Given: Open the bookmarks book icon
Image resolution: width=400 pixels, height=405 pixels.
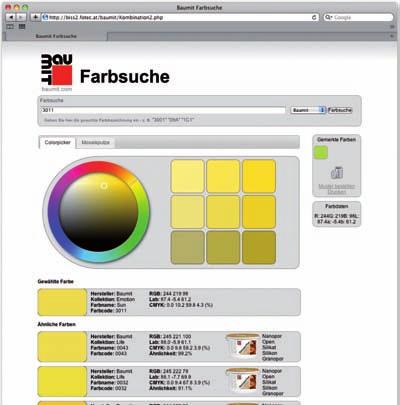Looking at the screenshot, I should coord(10,26).
